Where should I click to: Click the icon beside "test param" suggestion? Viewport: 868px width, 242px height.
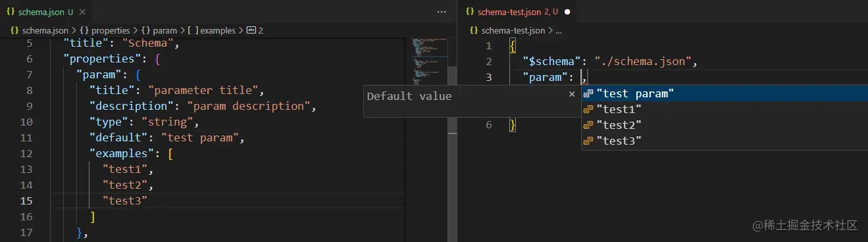click(589, 94)
